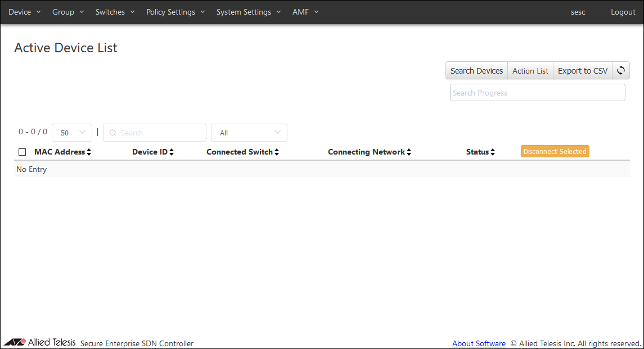This screenshot has height=349, width=644.
Task: Open the About Software link
Action: tap(479, 343)
